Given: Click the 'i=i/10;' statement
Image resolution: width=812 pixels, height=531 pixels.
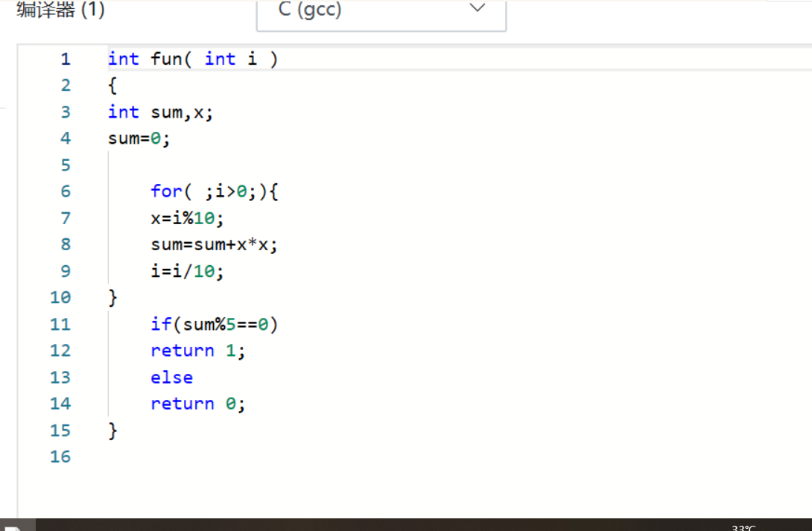Looking at the screenshot, I should [187, 271].
